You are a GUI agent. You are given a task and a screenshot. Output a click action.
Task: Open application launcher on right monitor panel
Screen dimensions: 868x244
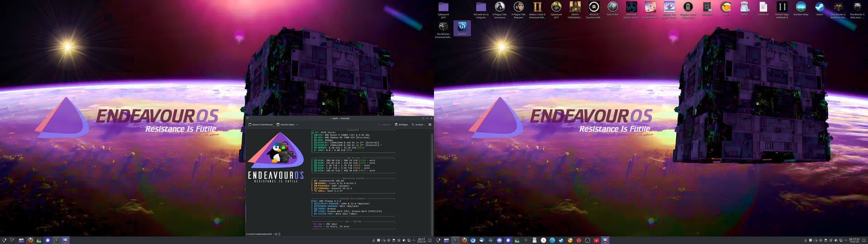(x=438, y=240)
